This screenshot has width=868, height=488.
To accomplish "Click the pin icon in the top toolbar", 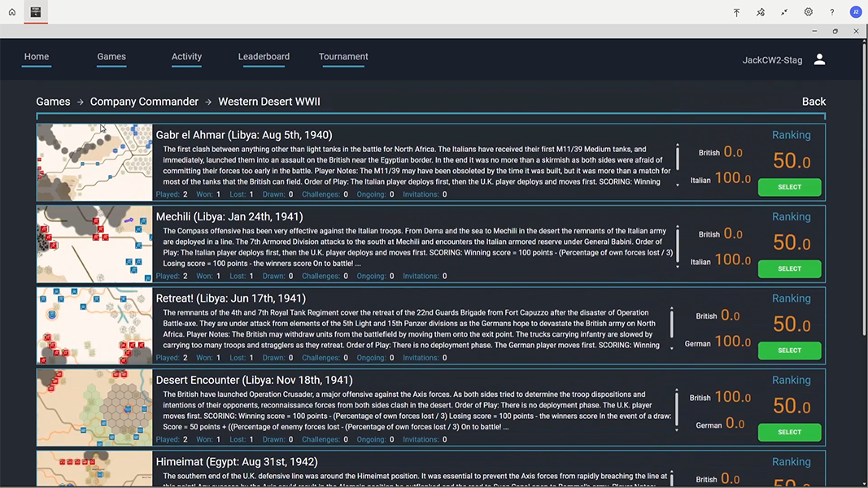I will (x=760, y=13).
